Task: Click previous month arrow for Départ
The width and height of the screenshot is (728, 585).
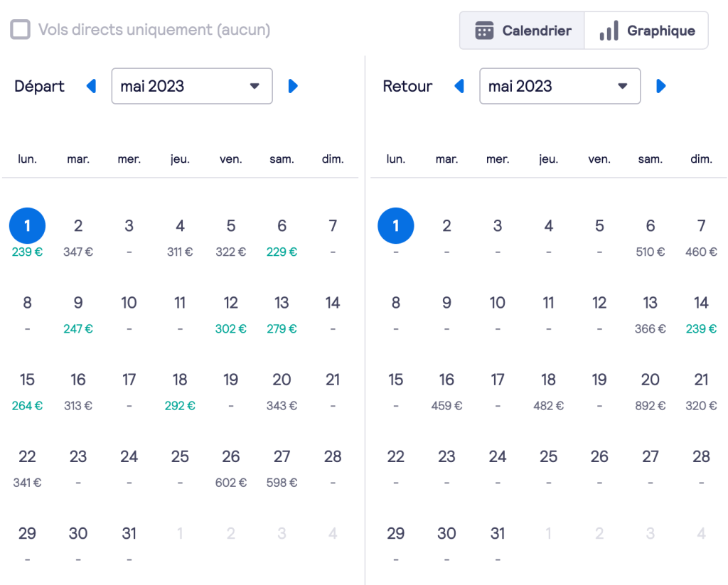Action: tap(91, 86)
